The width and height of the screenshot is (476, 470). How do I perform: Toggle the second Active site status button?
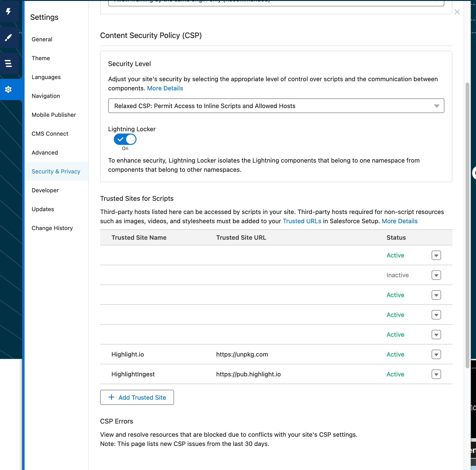436,295
